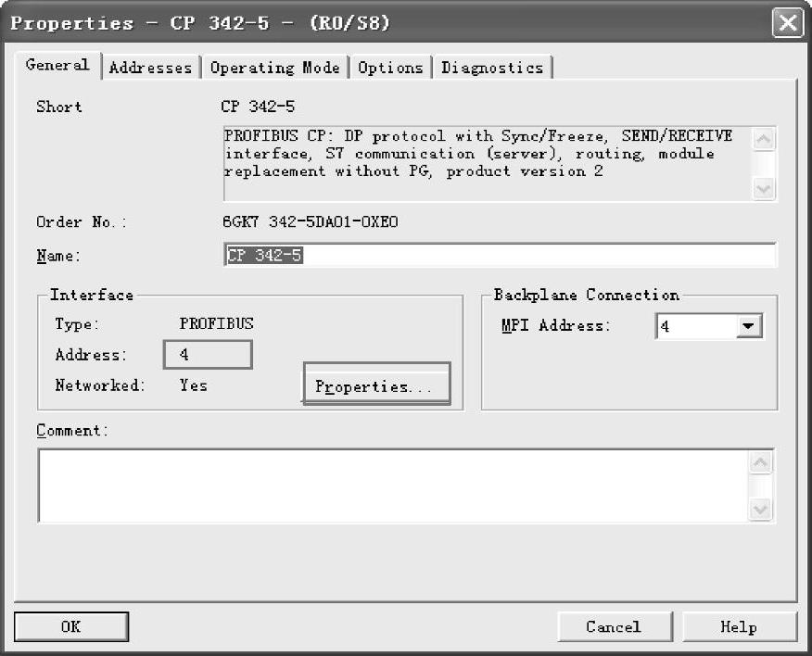
Task: Click Comment box scroll up arrow
Action: click(760, 462)
